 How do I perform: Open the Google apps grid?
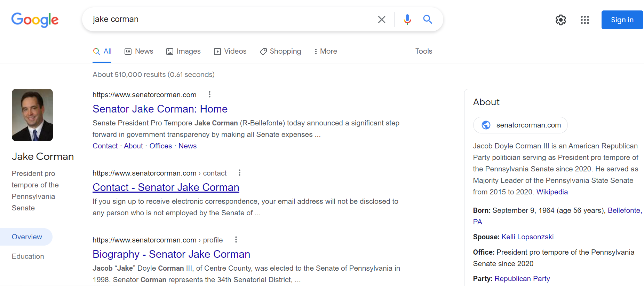pos(585,20)
